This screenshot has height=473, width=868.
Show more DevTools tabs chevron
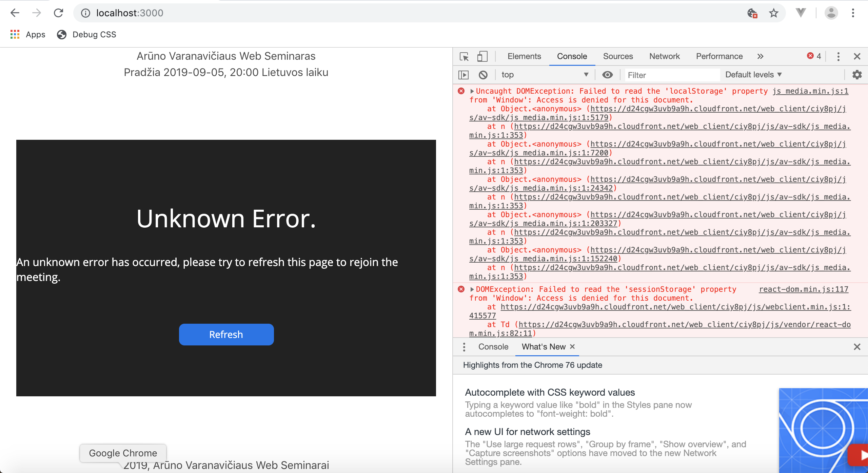tap(760, 56)
